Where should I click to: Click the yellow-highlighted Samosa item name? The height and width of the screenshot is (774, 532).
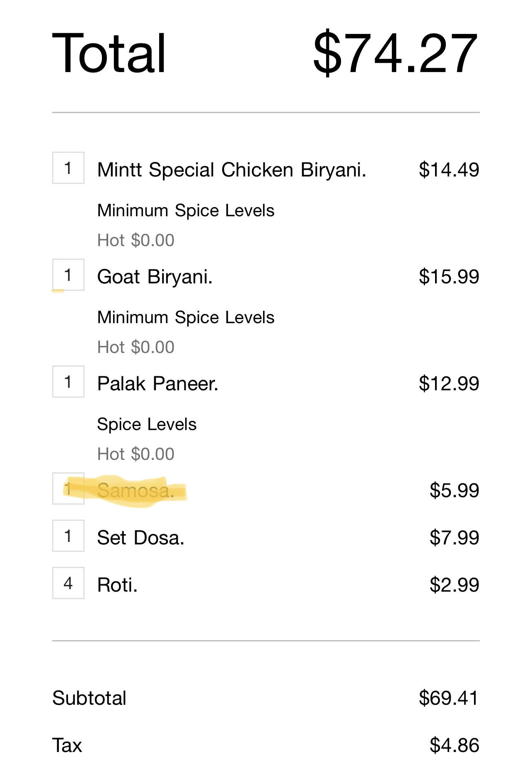click(135, 491)
